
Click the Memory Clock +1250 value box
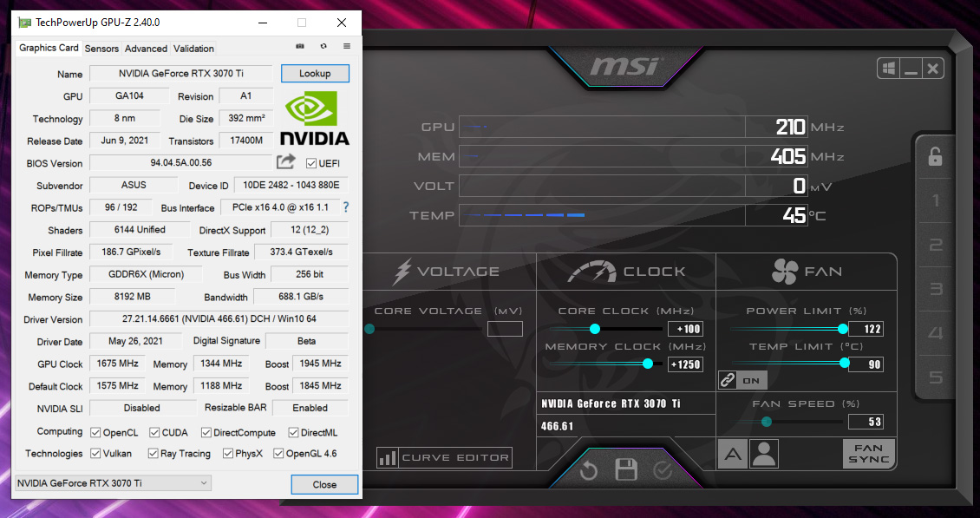(686, 364)
